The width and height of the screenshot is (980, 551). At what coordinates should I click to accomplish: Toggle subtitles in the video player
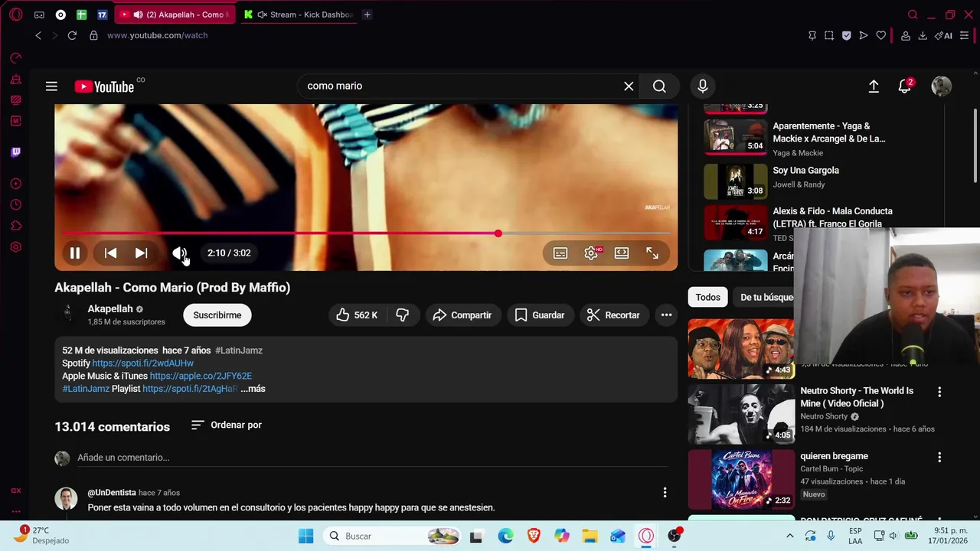pyautogui.click(x=560, y=253)
